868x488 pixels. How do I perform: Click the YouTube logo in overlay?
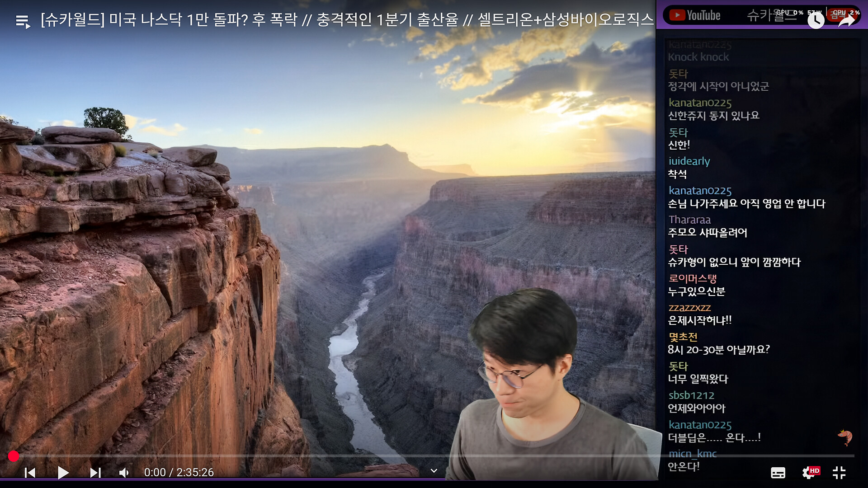pos(695,15)
